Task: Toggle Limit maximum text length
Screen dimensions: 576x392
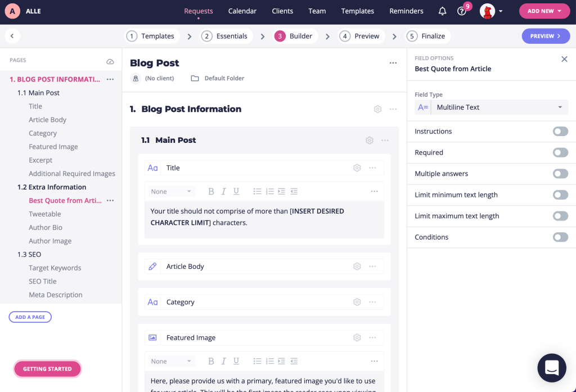Action: [560, 216]
